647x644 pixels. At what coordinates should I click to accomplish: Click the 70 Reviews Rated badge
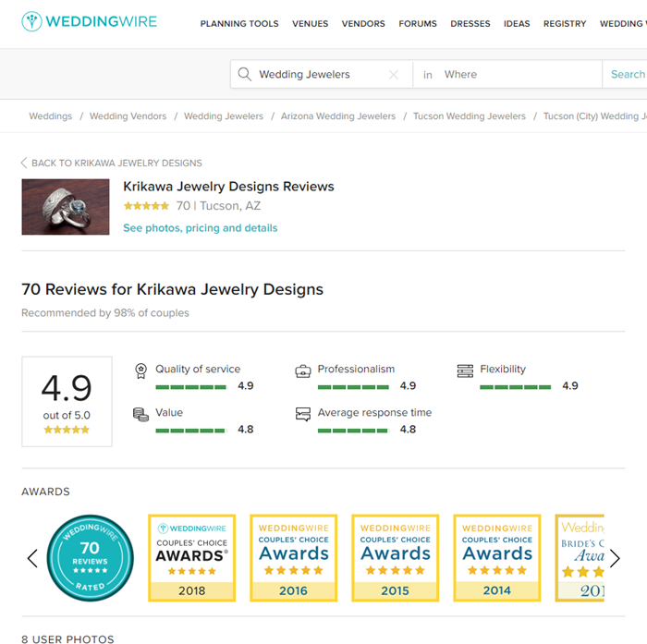[x=90, y=558]
